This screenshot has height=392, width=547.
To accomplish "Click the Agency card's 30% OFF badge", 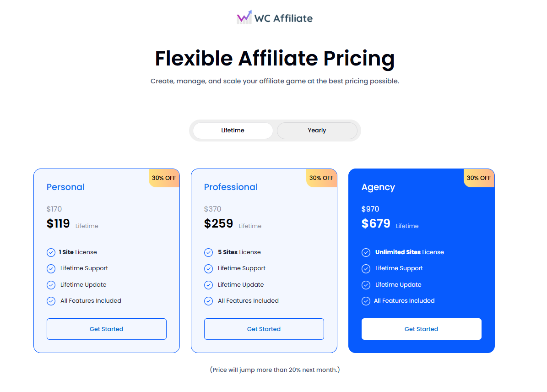I will pos(479,178).
